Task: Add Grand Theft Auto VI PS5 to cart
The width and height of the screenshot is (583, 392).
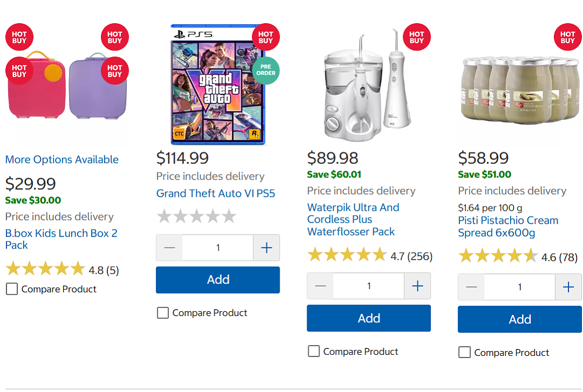Action: pos(218,280)
